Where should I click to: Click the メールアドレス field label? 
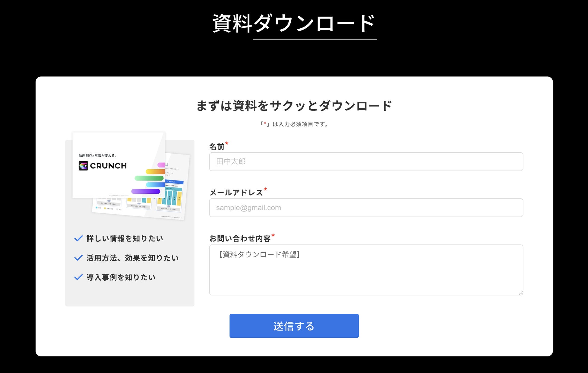[236, 193]
